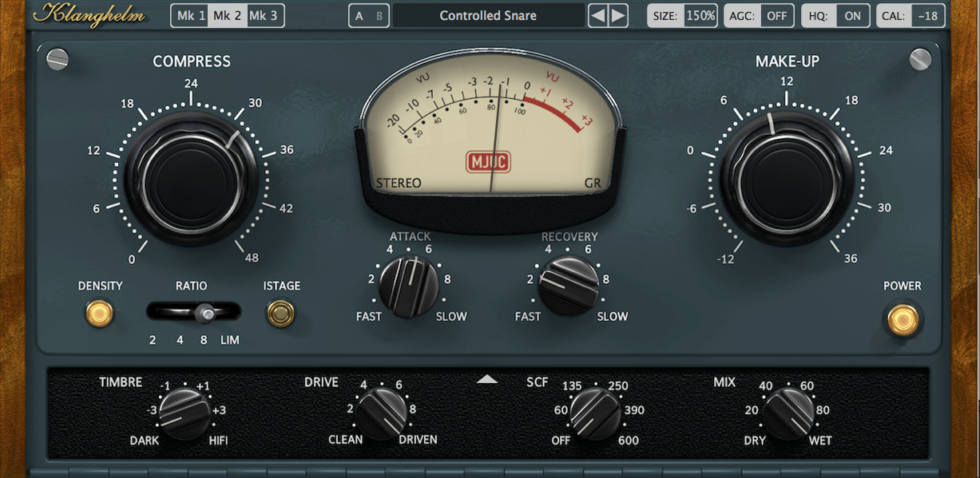This screenshot has width=980, height=478.
Task: Set ratio to 4
Action: point(180,340)
